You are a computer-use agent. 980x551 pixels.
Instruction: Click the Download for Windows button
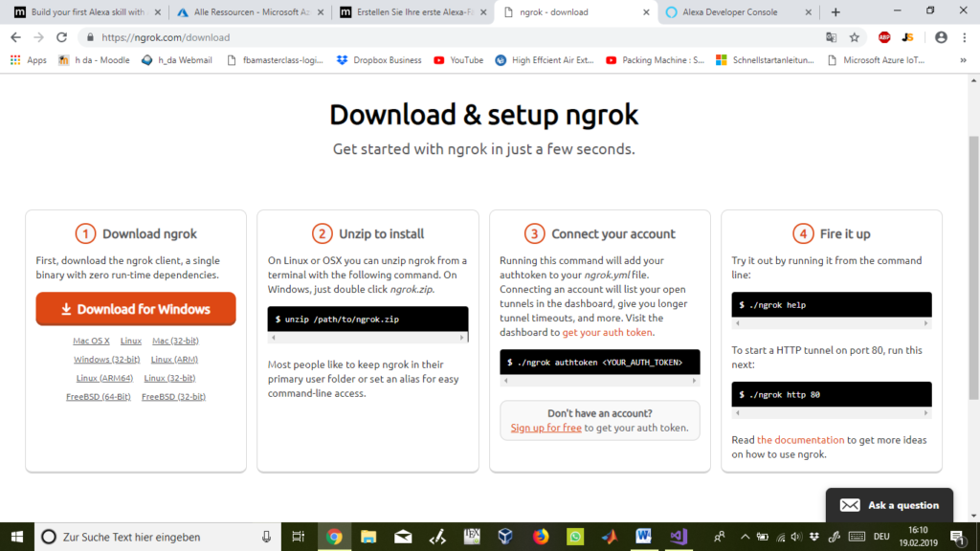pyautogui.click(x=136, y=309)
